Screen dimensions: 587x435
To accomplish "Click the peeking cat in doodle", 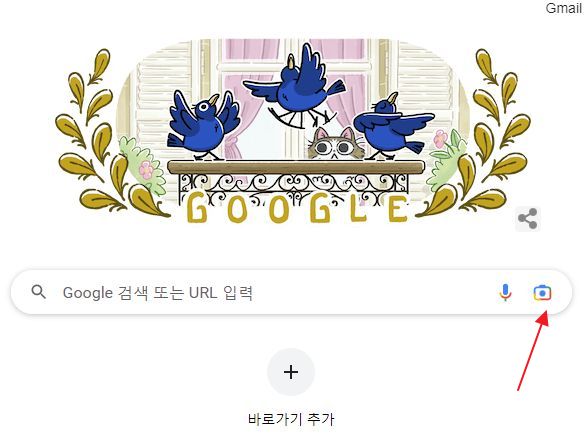I will [x=336, y=144].
